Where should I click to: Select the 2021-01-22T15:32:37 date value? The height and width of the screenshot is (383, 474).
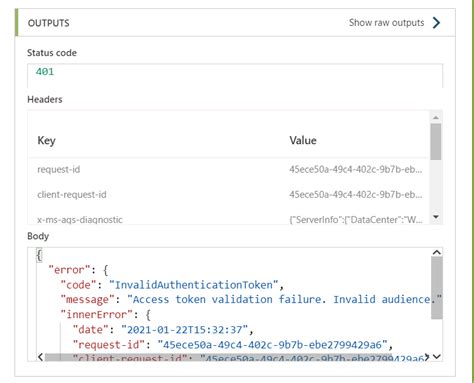(x=184, y=329)
